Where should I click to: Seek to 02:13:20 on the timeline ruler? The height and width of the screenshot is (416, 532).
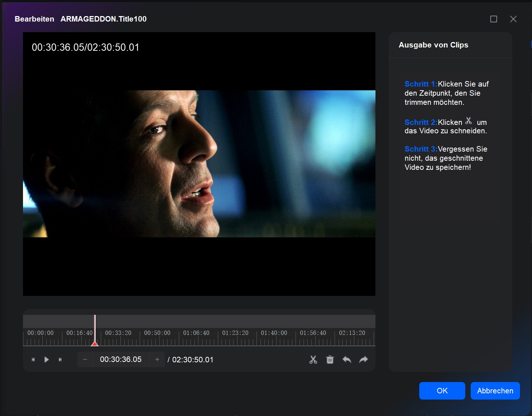(x=352, y=333)
